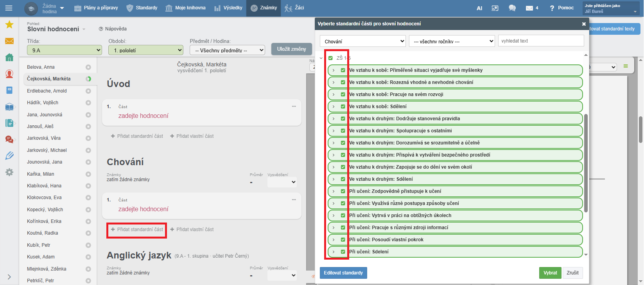Click the yellow star favorites icon in the sidebar
The height and width of the screenshot is (285, 644).
coord(9,25)
